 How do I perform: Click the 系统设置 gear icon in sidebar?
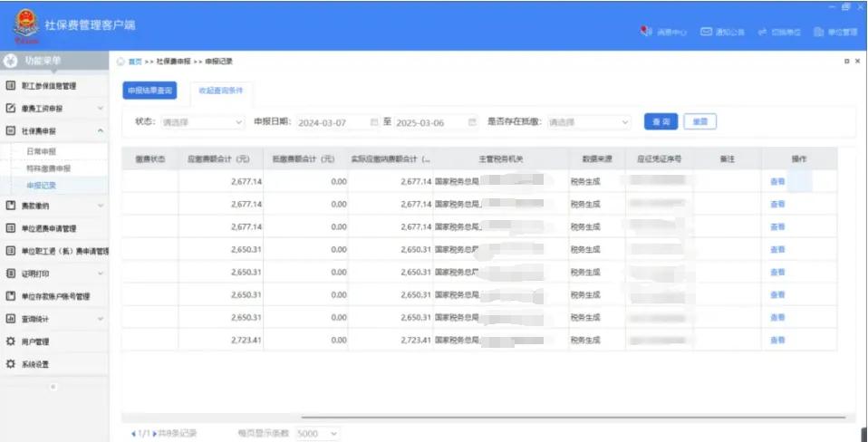coord(11,364)
